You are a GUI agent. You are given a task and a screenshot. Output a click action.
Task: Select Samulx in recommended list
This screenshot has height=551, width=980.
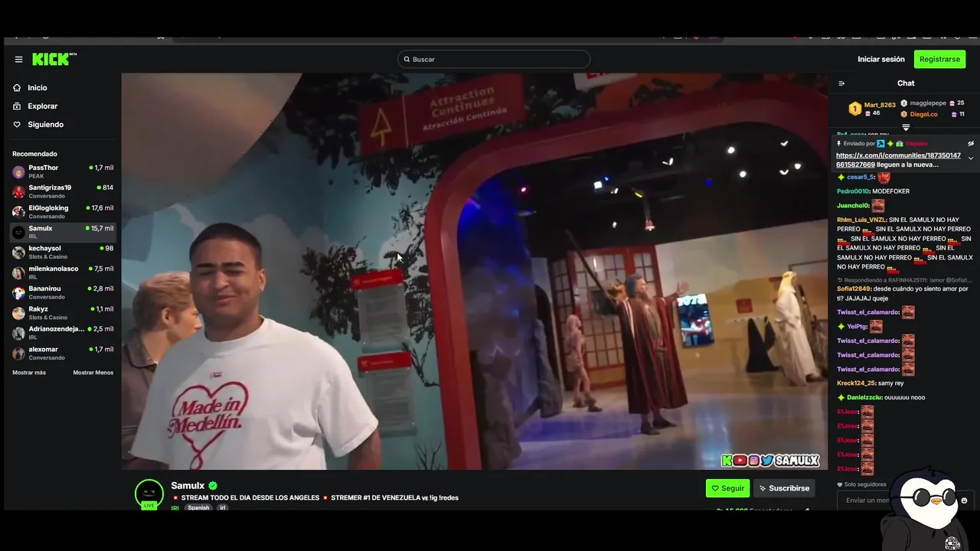tap(63, 232)
